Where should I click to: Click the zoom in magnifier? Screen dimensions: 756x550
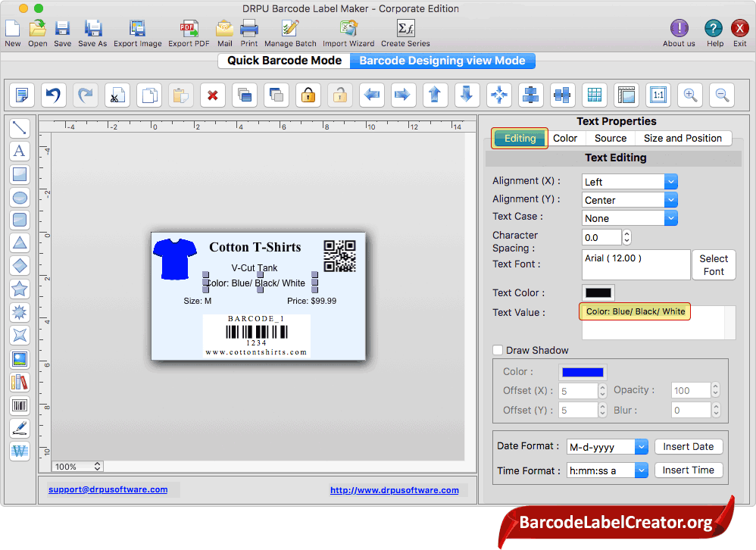tap(690, 95)
